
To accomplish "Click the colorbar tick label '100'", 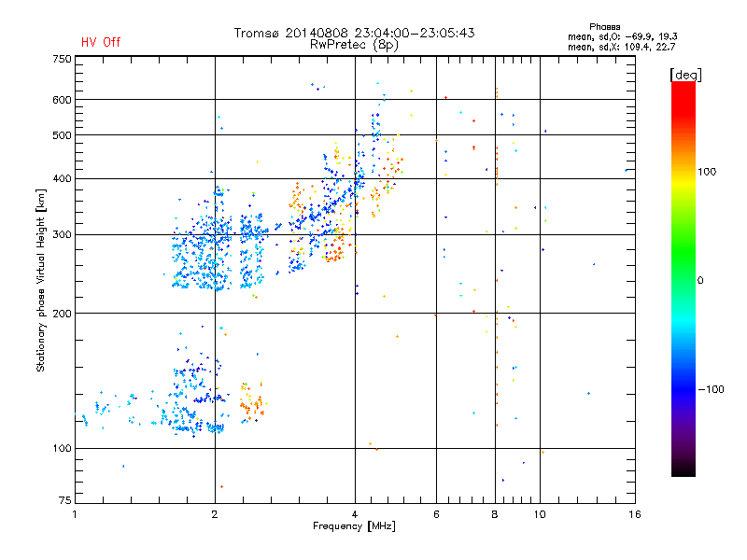I will coord(707,172).
